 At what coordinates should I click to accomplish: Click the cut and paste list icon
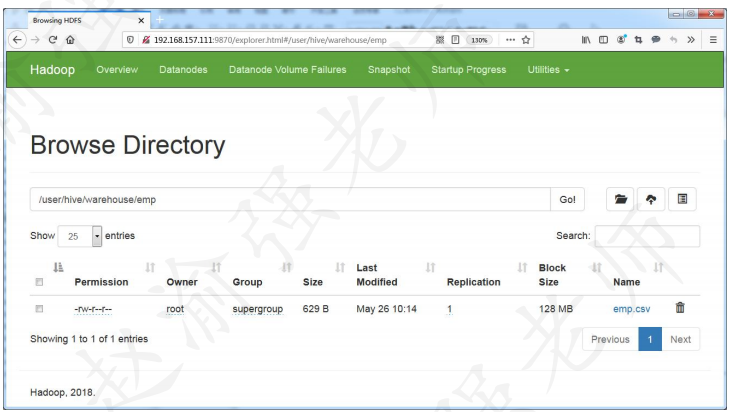(x=683, y=200)
